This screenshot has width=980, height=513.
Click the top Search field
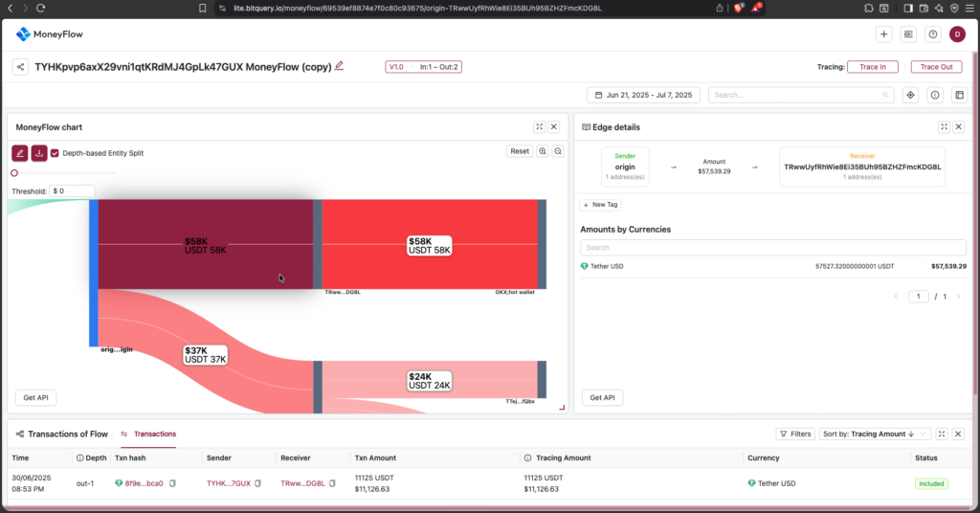click(x=800, y=95)
